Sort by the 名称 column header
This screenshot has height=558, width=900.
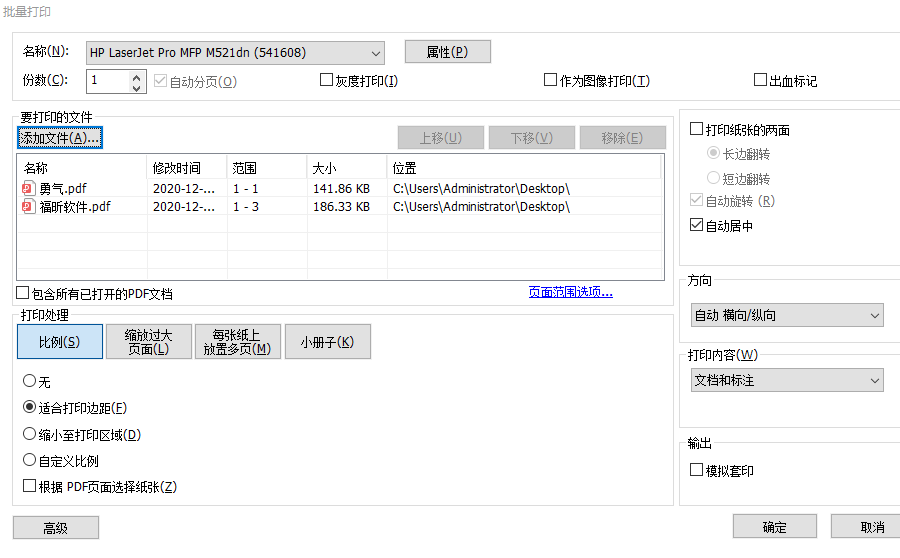click(82, 168)
